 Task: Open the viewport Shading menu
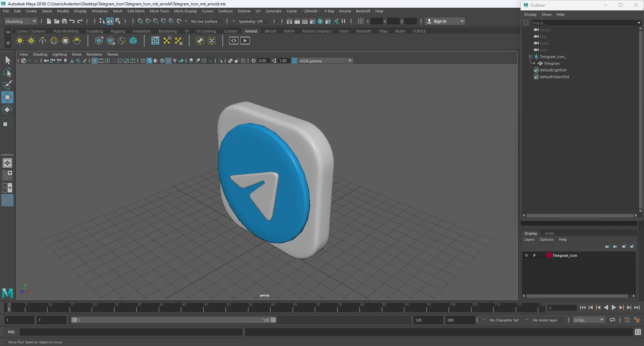(x=40, y=54)
